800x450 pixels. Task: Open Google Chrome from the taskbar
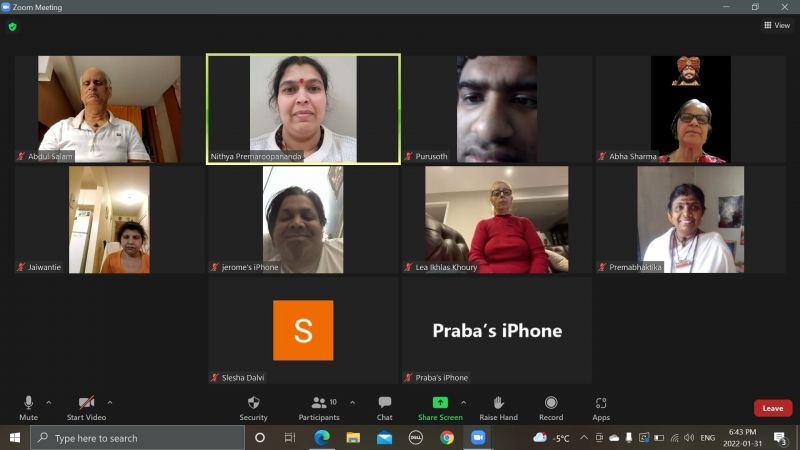[447, 438]
